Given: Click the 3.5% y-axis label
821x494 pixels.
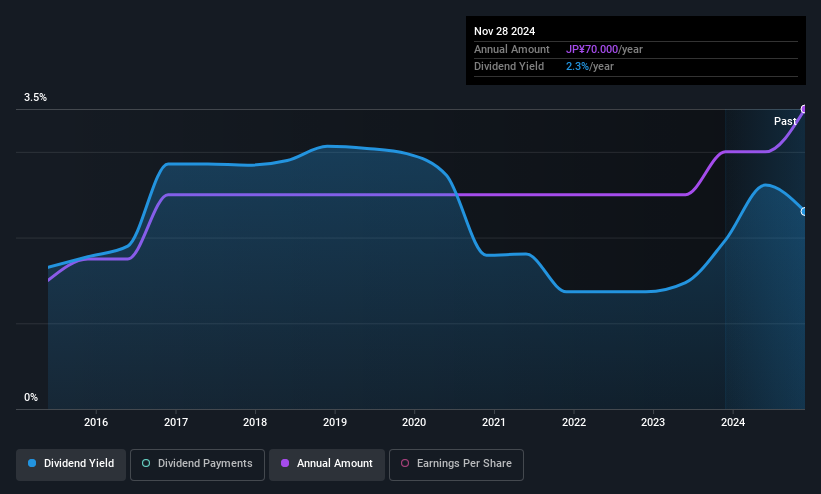Looking at the screenshot, I should tap(35, 97).
